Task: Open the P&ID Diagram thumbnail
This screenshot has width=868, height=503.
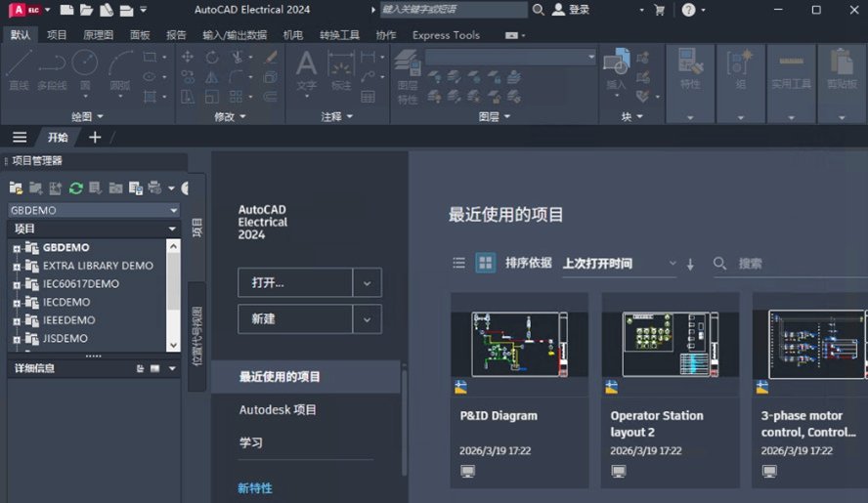Action: [519, 344]
